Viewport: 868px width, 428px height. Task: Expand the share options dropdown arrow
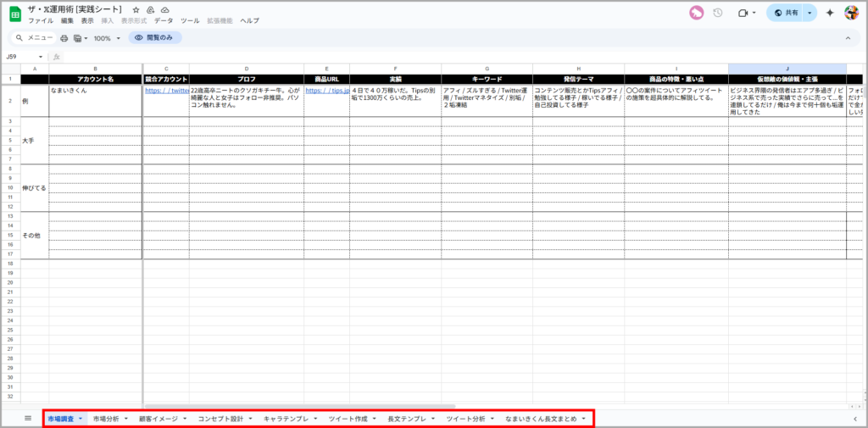809,13
